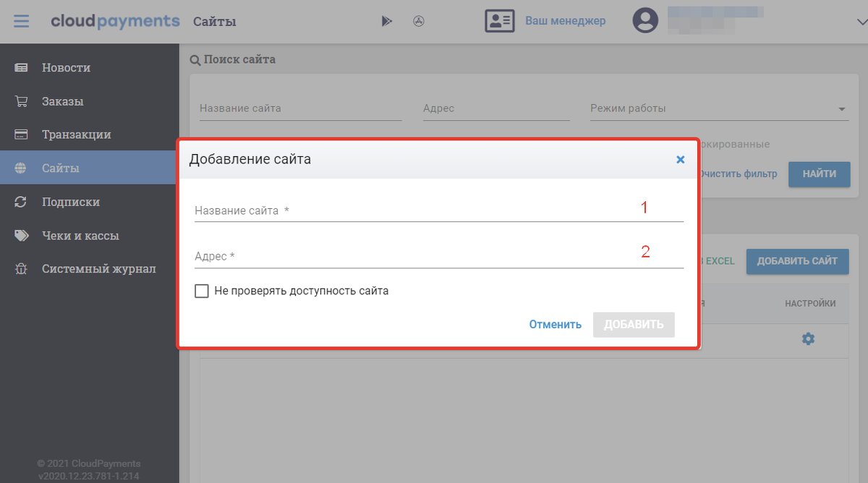Image resolution: width=868 pixels, height=483 pixels.
Task: Click the Отменить link in dialog
Action: (x=555, y=325)
